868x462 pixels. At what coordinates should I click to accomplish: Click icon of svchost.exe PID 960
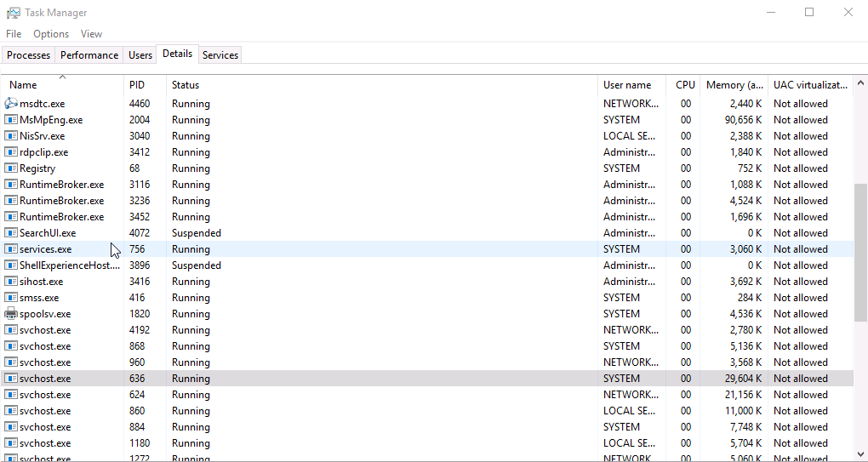[10, 362]
